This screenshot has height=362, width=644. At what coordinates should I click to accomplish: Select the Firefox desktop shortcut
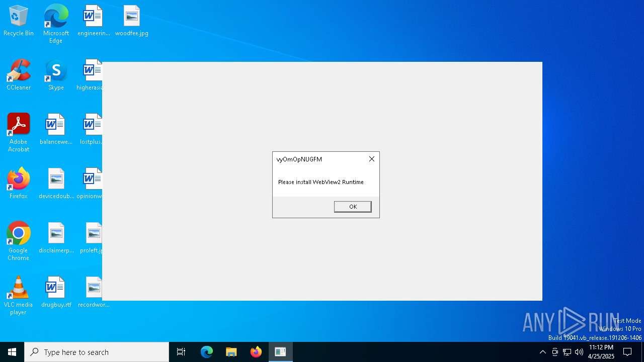tap(19, 184)
